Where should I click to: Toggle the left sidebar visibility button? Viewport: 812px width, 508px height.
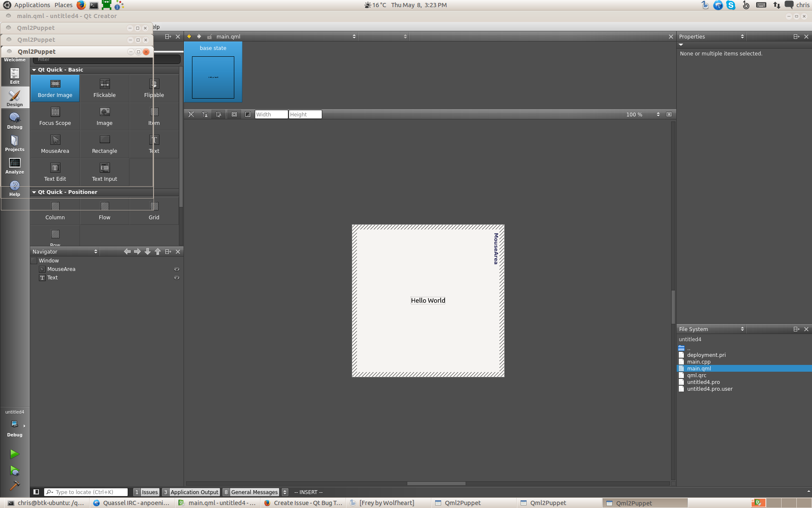36,492
